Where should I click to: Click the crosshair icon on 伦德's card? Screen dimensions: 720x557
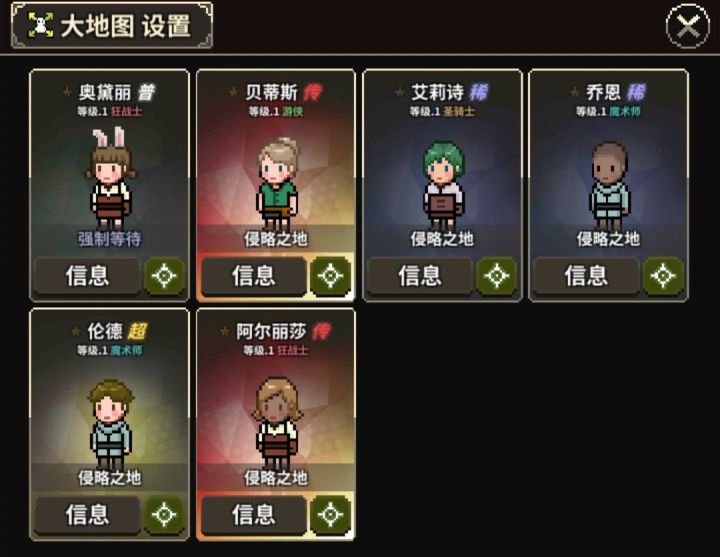pos(164,515)
